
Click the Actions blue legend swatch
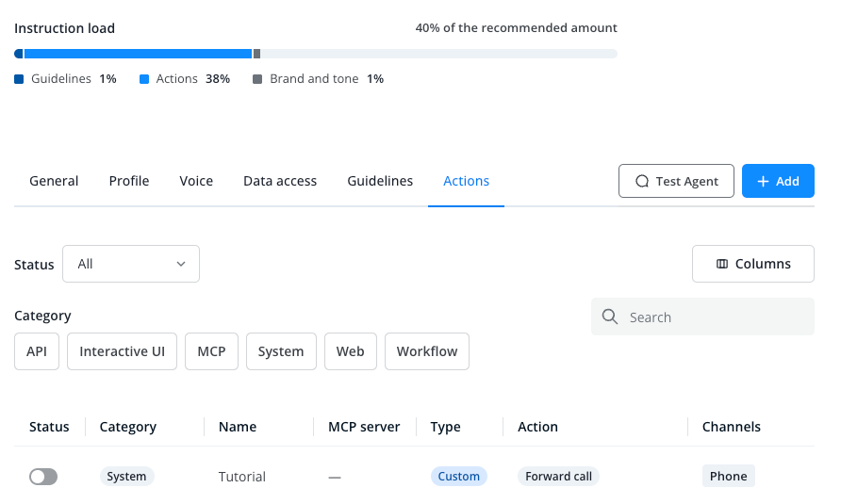click(144, 79)
